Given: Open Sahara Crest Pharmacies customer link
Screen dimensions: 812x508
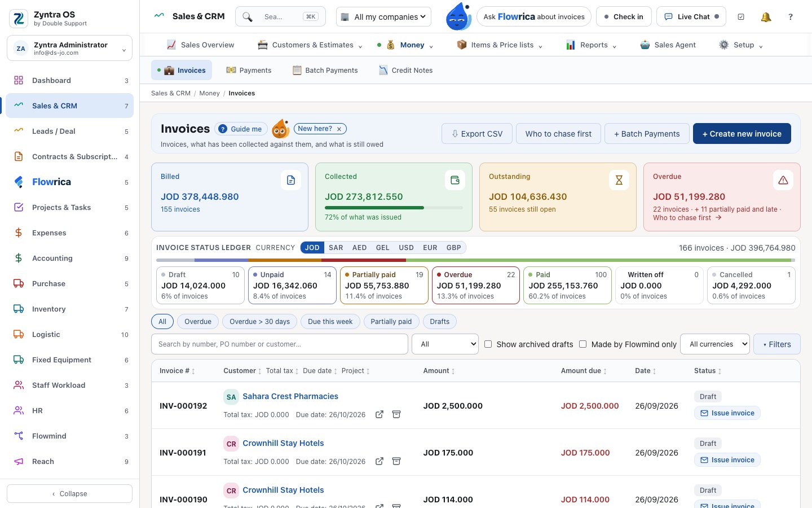Looking at the screenshot, I should coord(290,396).
